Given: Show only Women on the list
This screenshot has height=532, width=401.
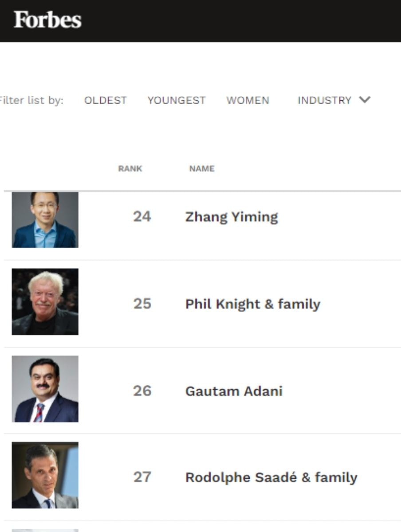Looking at the screenshot, I should [x=248, y=100].
